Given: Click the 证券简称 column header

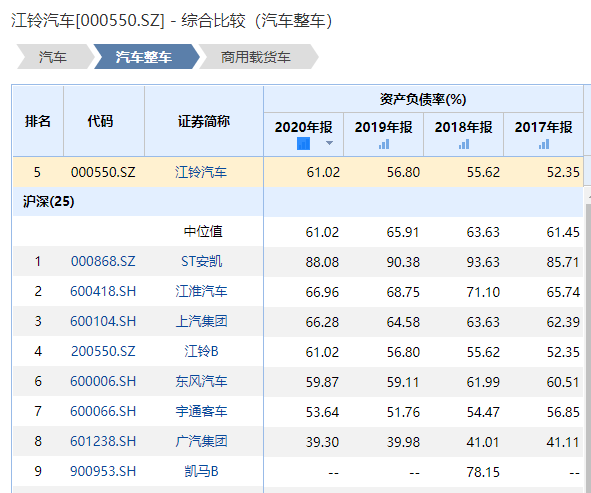Looking at the screenshot, I should pos(204,121).
